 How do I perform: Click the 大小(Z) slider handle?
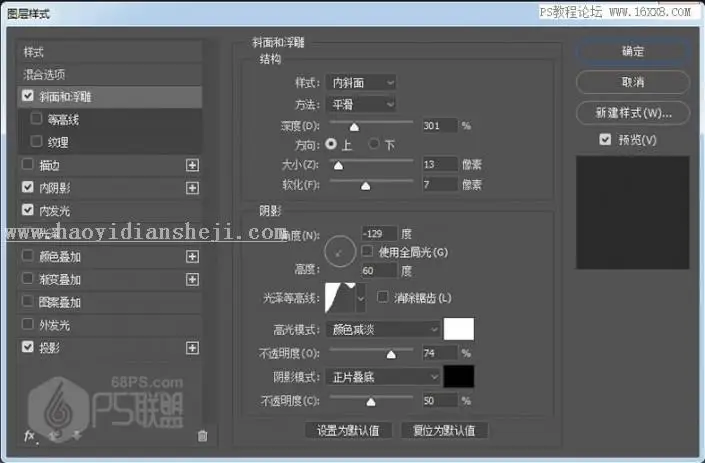(338, 166)
